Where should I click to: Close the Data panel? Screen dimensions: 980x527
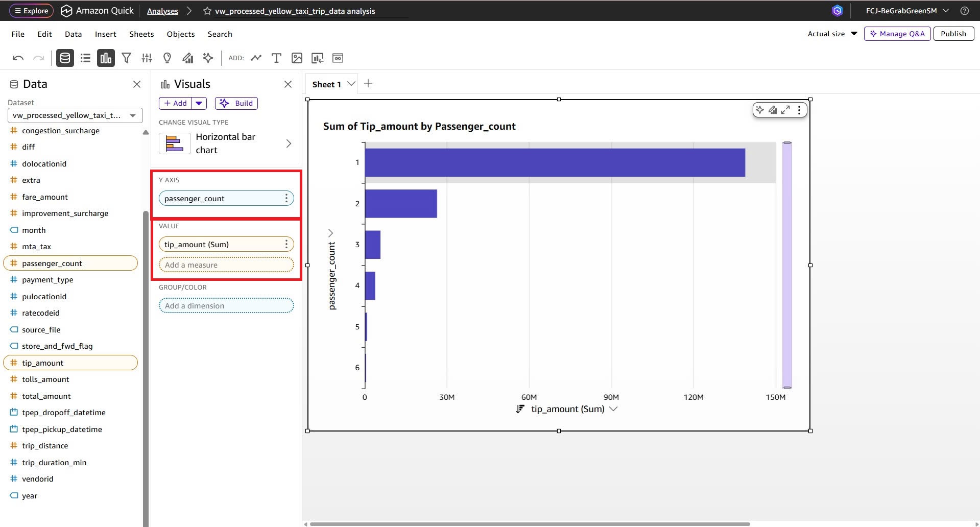pyautogui.click(x=137, y=84)
